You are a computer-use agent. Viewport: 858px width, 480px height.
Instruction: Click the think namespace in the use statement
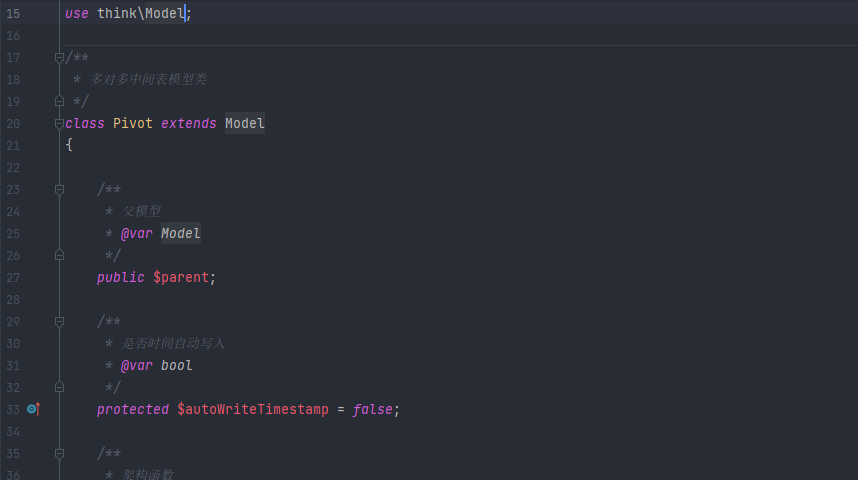(x=116, y=14)
